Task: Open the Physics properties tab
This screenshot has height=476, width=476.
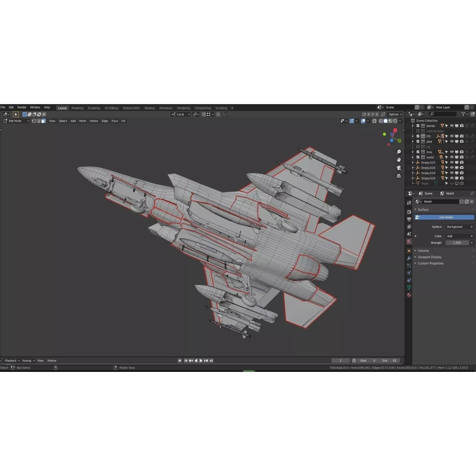Action: tap(409, 273)
